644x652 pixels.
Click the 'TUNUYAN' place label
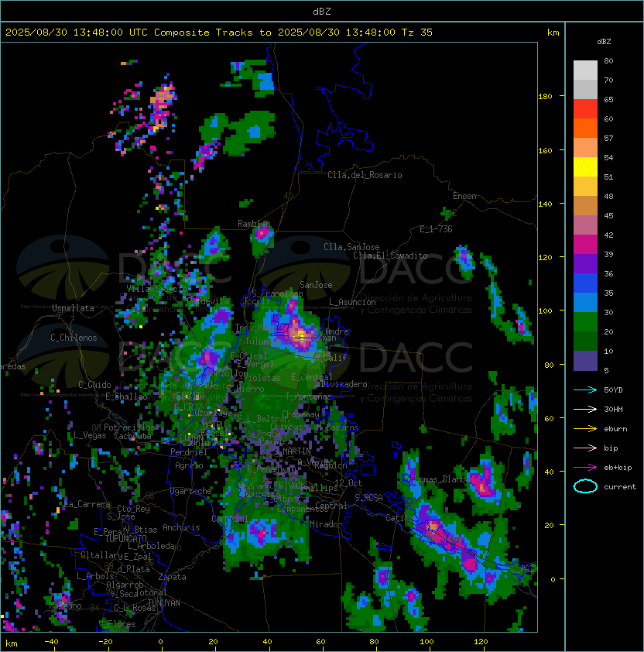click(164, 603)
